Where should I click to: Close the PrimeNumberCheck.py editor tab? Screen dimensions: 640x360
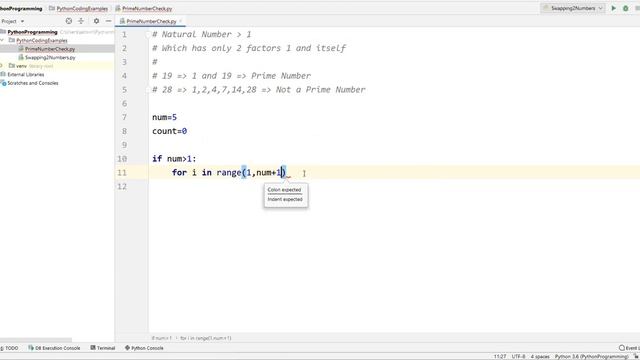pyautogui.click(x=180, y=21)
